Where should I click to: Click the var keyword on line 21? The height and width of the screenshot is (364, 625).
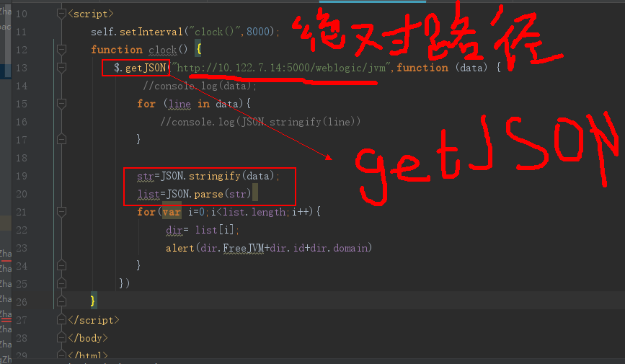tap(172, 212)
